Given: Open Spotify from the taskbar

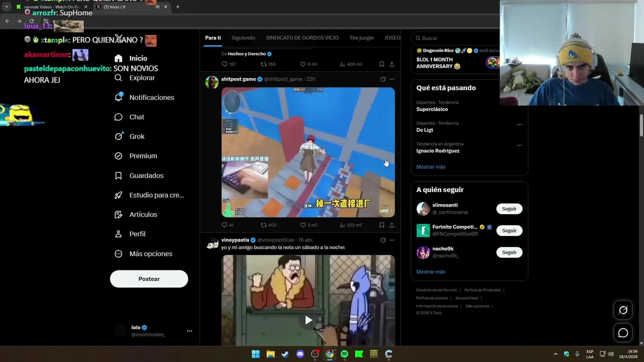Looking at the screenshot, I should (344, 354).
